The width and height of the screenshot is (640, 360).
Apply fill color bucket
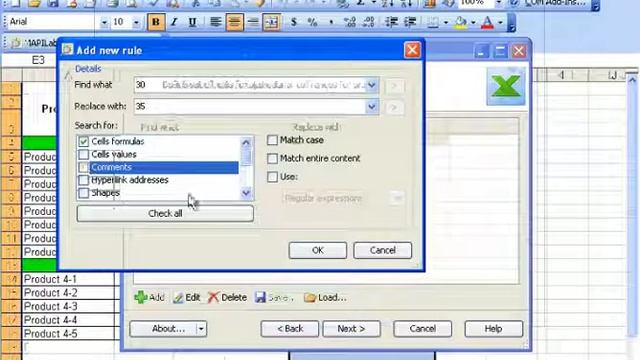[460, 22]
